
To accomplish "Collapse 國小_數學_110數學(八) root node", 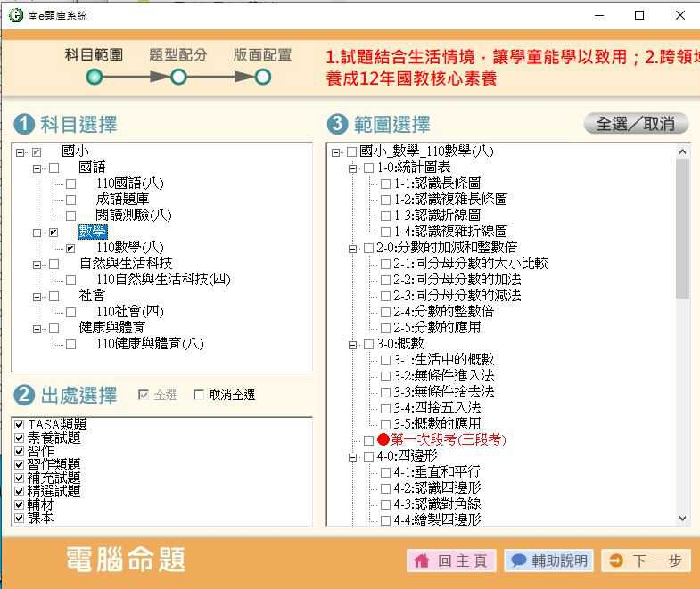I will click(x=335, y=152).
